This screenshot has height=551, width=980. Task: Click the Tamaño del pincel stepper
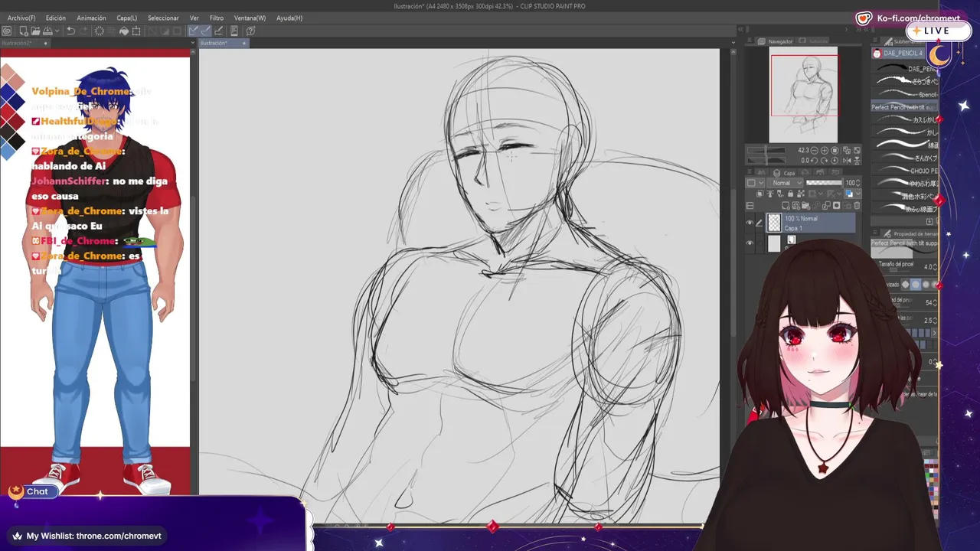click(936, 267)
